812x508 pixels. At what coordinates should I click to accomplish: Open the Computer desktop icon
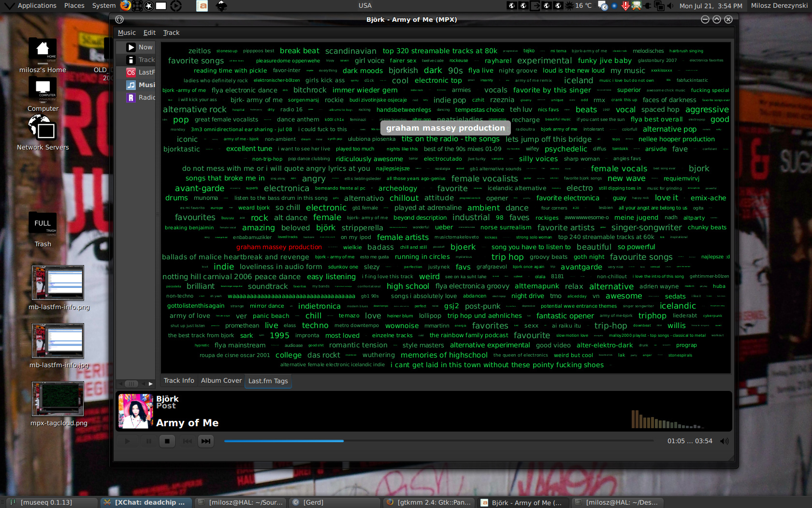tap(43, 95)
